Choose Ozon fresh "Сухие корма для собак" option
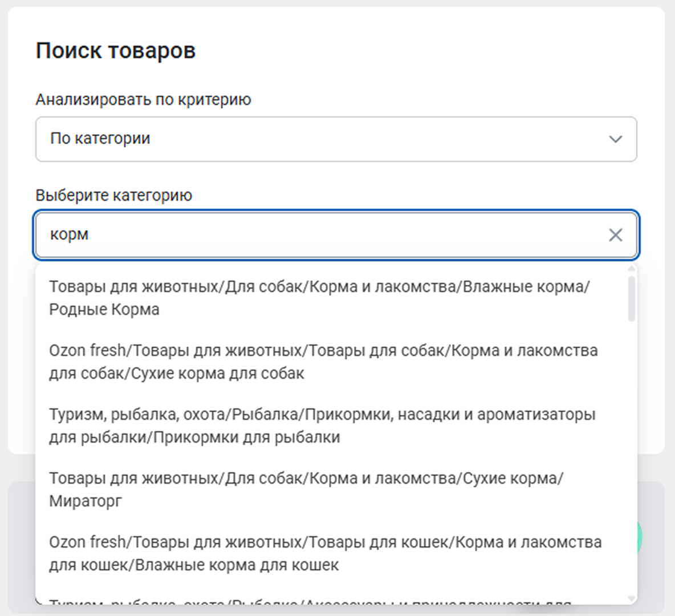This screenshot has height=616, width=675. tap(323, 362)
